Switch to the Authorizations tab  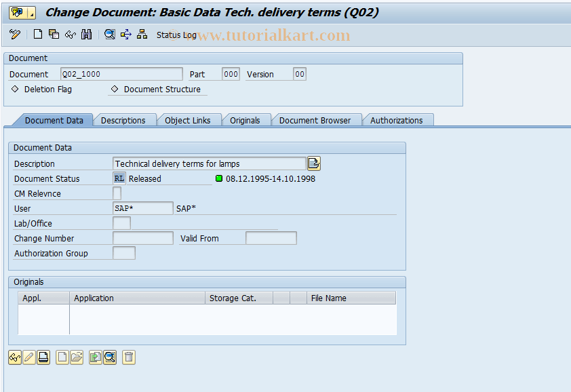pos(398,119)
